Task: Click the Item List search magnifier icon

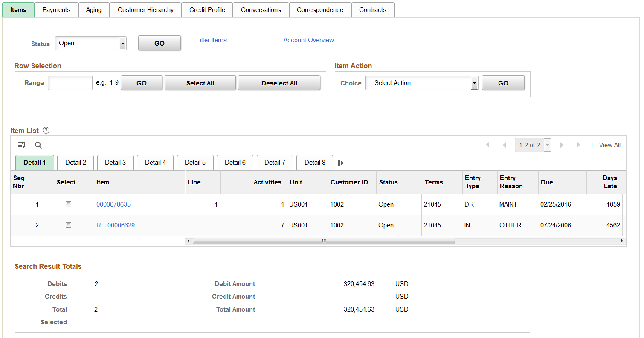Action: click(x=38, y=145)
